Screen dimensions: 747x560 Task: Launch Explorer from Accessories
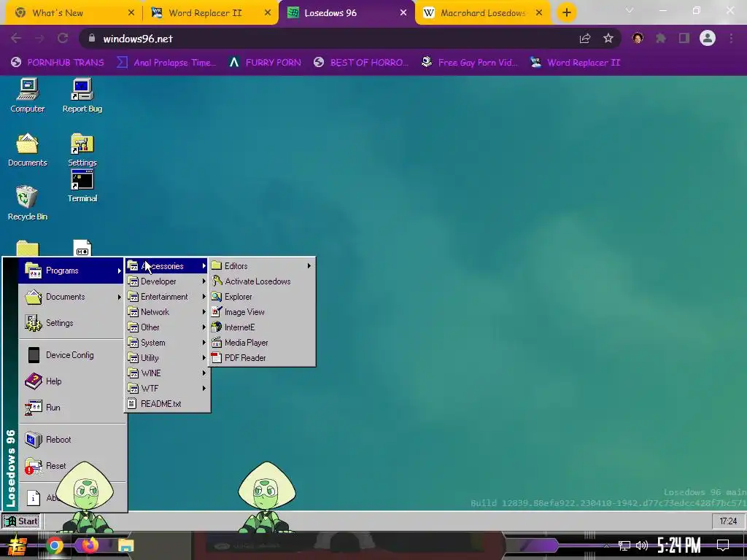click(262, 297)
